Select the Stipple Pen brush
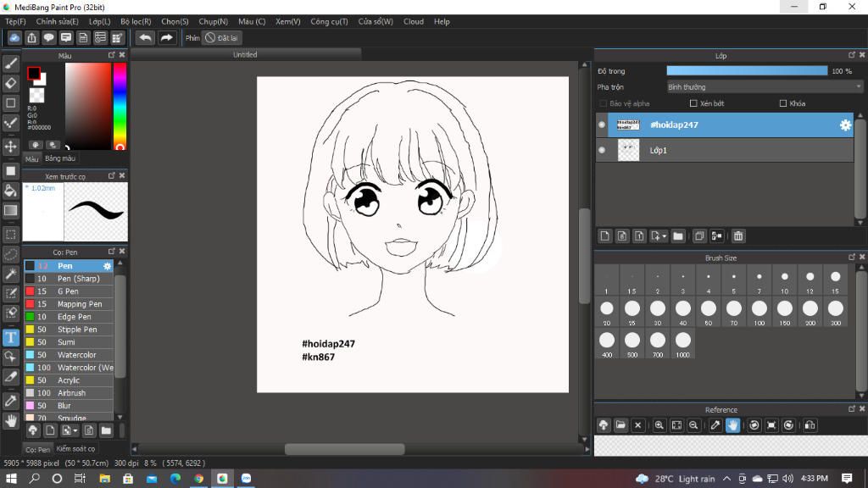Image resolution: width=868 pixels, height=488 pixels. click(x=69, y=330)
